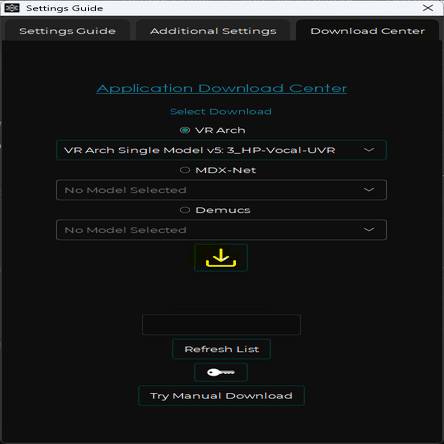Switch to the Settings Guide tab
Viewport: 444px width, 444px height.
67,31
